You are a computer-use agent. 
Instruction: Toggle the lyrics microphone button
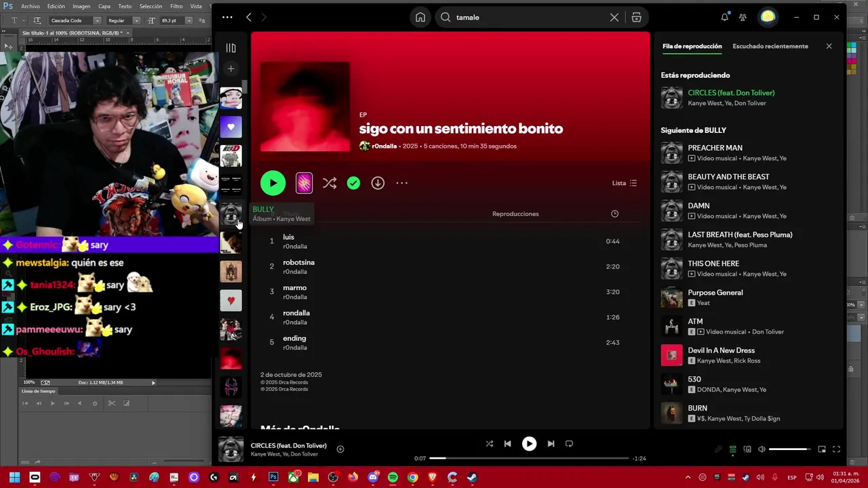(x=718, y=449)
